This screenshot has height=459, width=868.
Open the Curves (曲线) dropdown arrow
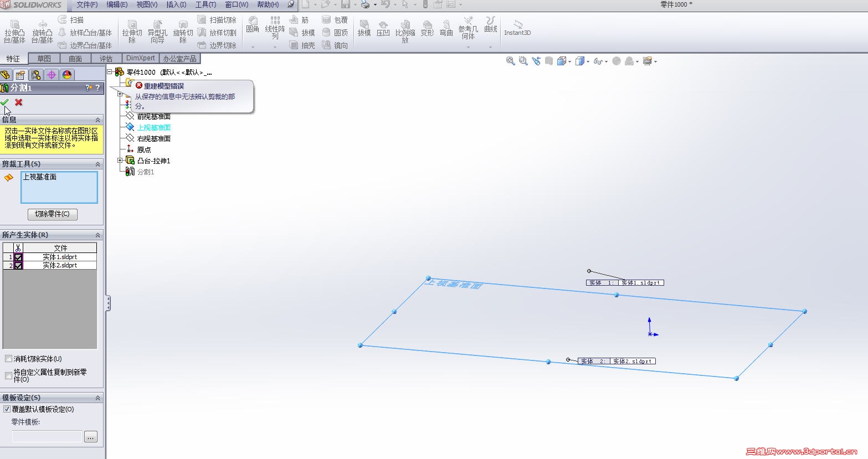coord(490,47)
